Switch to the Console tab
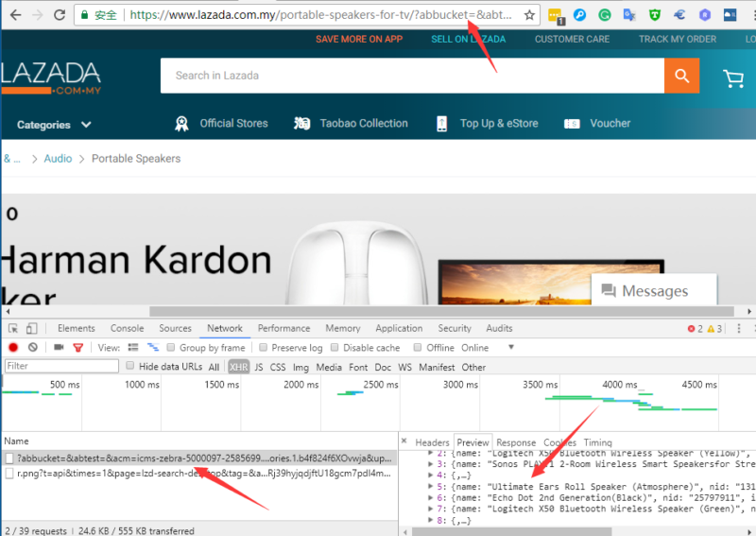Image resolution: width=756 pixels, height=536 pixels. (x=128, y=329)
